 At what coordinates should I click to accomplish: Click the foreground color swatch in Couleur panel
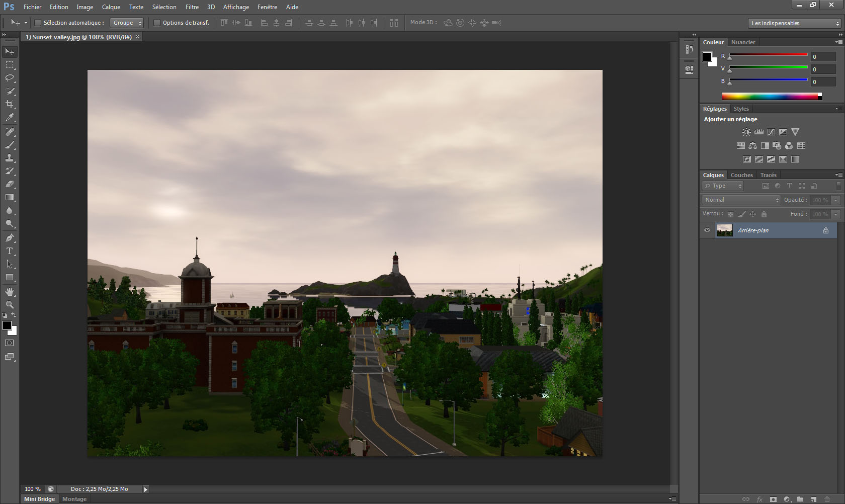(708, 57)
